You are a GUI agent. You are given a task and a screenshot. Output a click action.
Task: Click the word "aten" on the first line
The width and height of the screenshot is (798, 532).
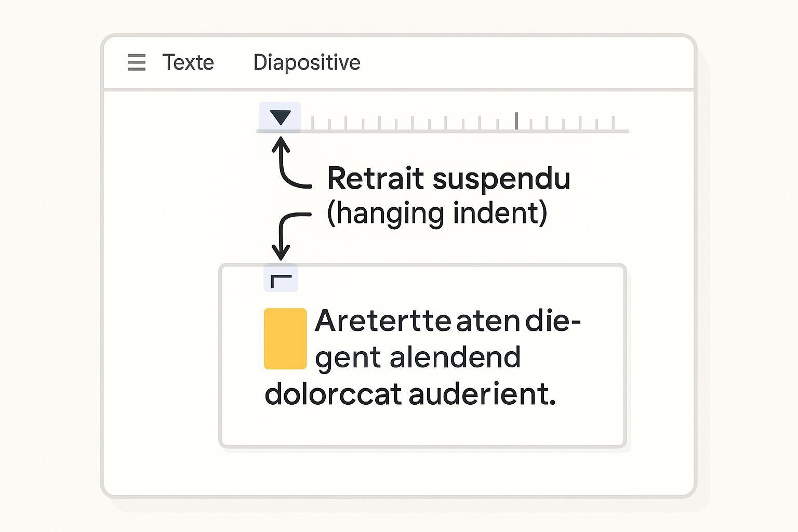pyautogui.click(x=488, y=321)
